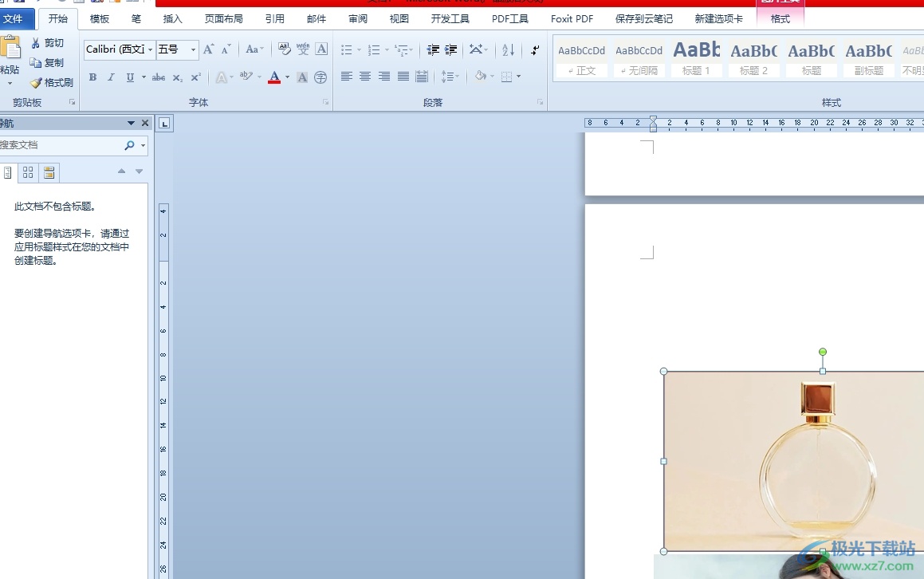Screen dimensions: 924x579
Task: Open the font name dropdown
Action: click(x=150, y=49)
